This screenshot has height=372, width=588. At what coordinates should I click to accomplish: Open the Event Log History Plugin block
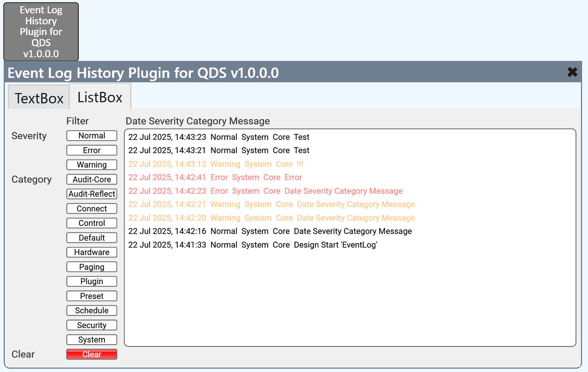(41, 32)
